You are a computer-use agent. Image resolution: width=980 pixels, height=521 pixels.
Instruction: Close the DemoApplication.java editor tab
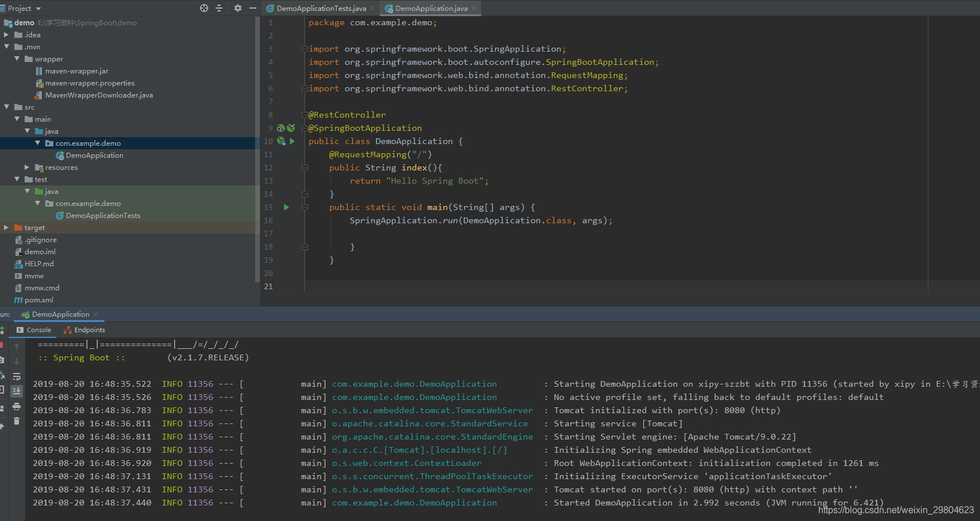[474, 8]
